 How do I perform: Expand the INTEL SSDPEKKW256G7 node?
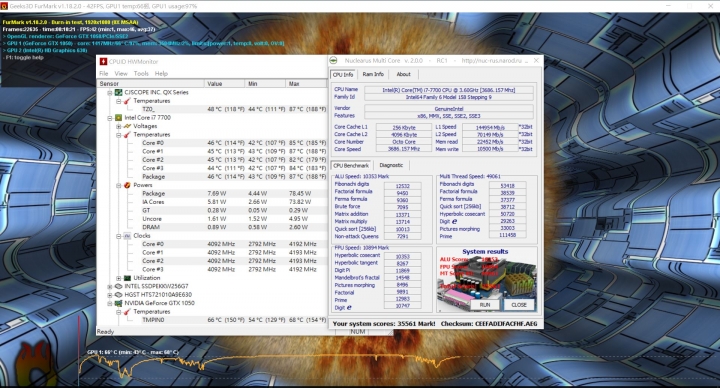(110, 286)
